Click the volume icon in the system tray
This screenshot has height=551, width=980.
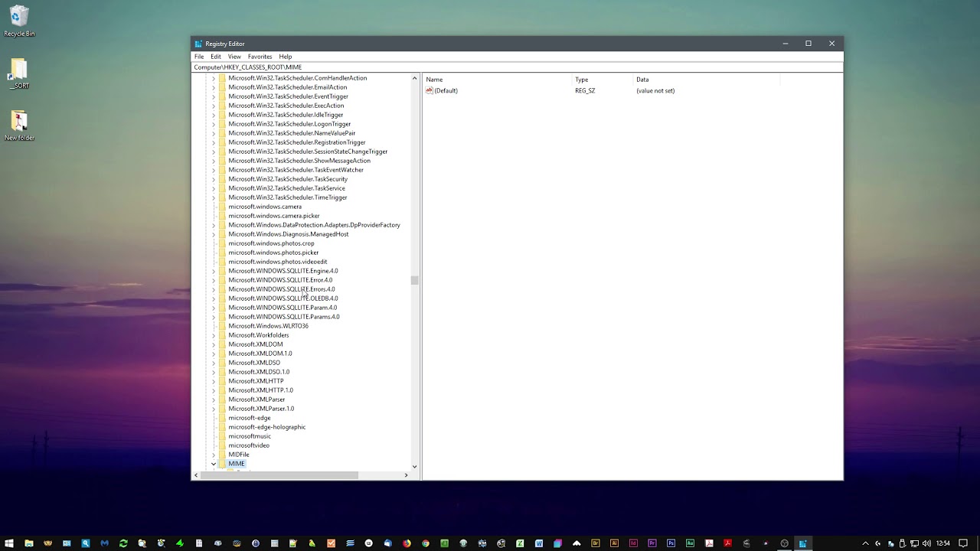pyautogui.click(x=926, y=543)
